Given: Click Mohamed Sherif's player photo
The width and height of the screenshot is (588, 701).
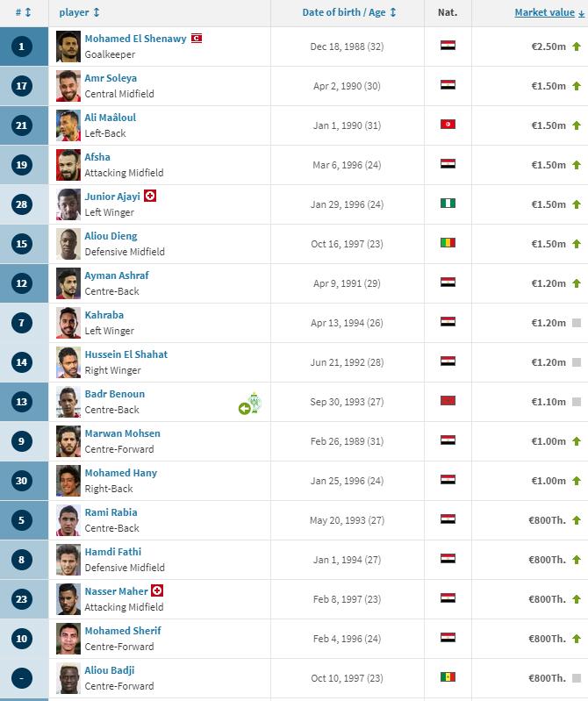Looking at the screenshot, I should (x=68, y=638).
